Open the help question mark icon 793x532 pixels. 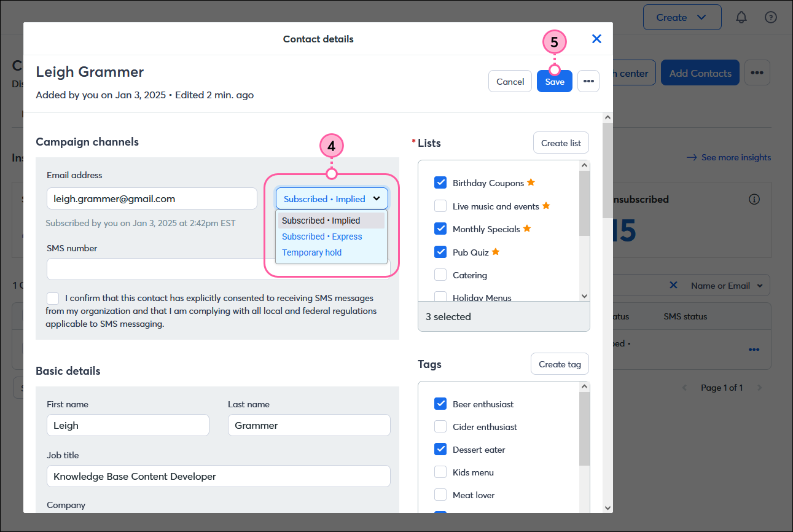(771, 17)
